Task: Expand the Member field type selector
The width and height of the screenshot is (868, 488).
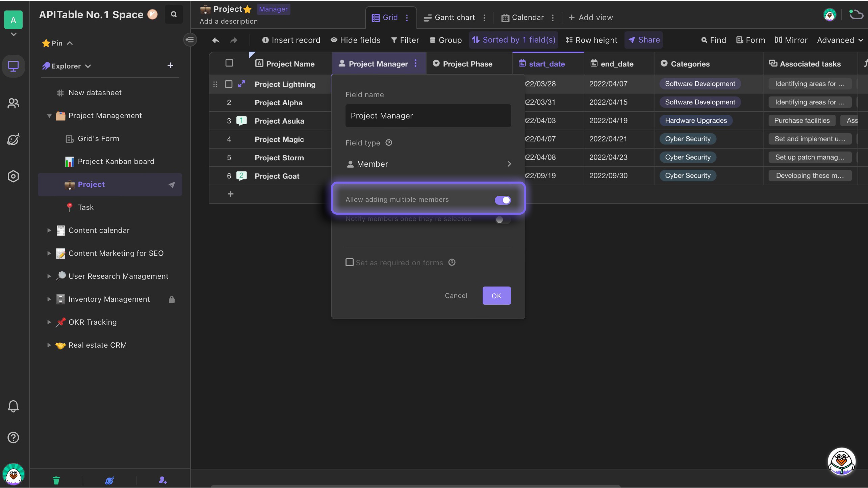Action: [x=428, y=164]
